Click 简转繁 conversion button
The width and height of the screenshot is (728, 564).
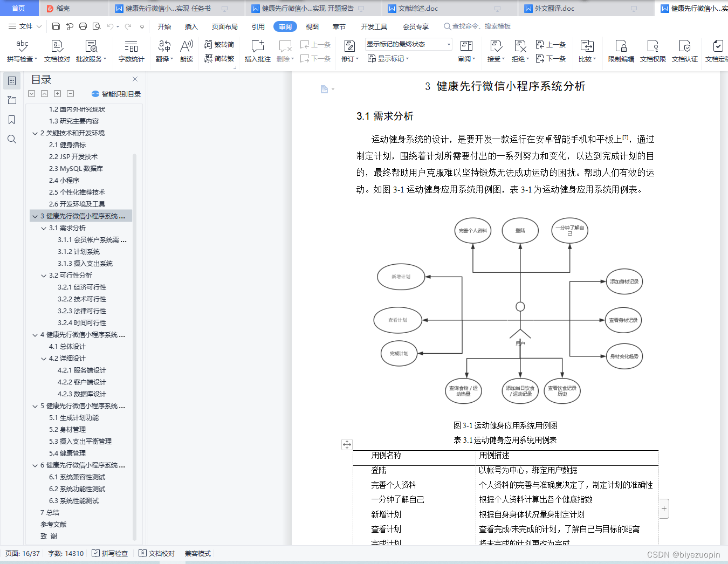219,58
